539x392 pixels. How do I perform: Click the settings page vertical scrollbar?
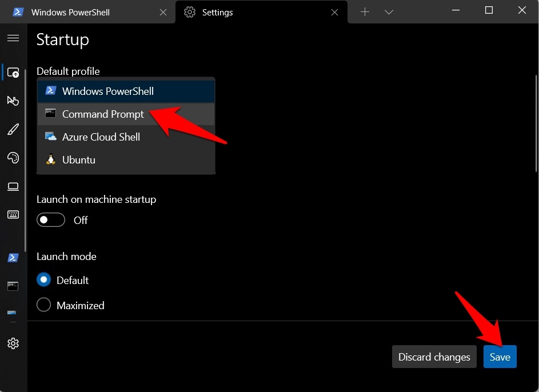point(536,123)
